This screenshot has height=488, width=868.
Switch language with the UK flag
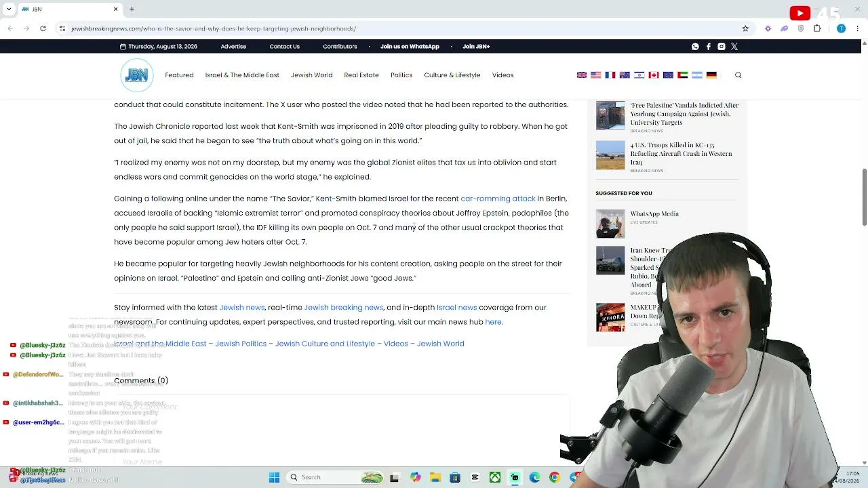(582, 75)
